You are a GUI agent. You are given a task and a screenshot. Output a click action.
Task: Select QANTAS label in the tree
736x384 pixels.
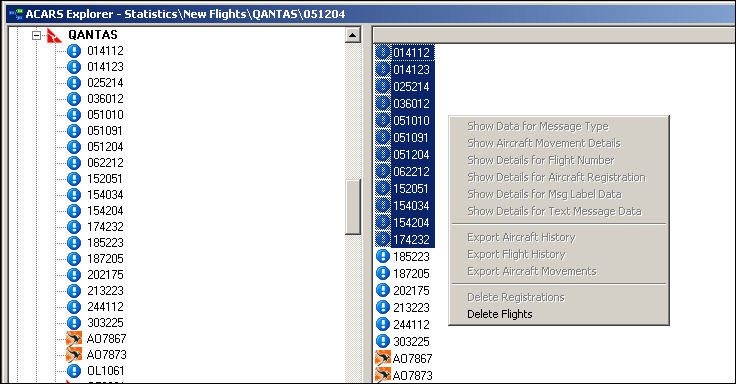(x=93, y=35)
